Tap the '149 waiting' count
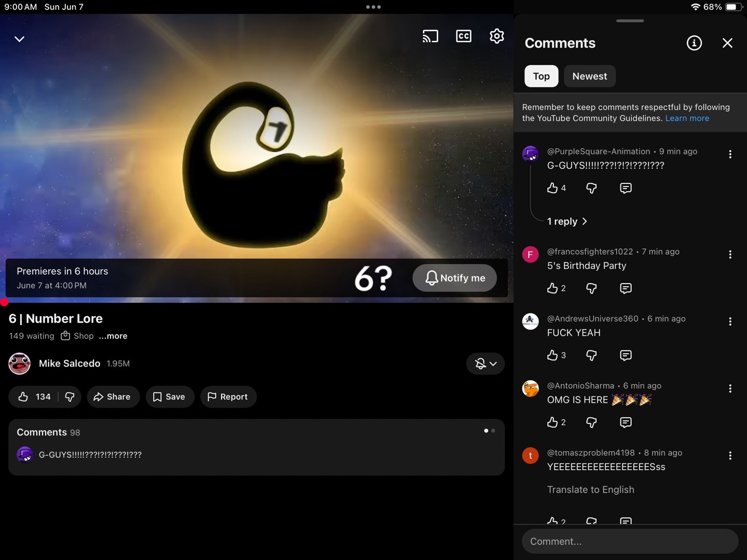747x560 pixels. [32, 336]
